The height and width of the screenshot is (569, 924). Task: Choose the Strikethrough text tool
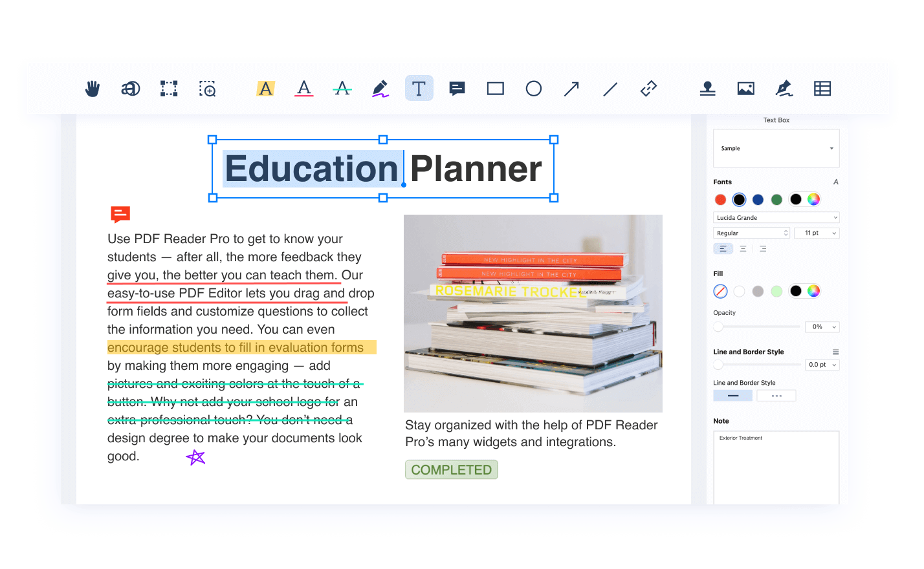coord(342,89)
